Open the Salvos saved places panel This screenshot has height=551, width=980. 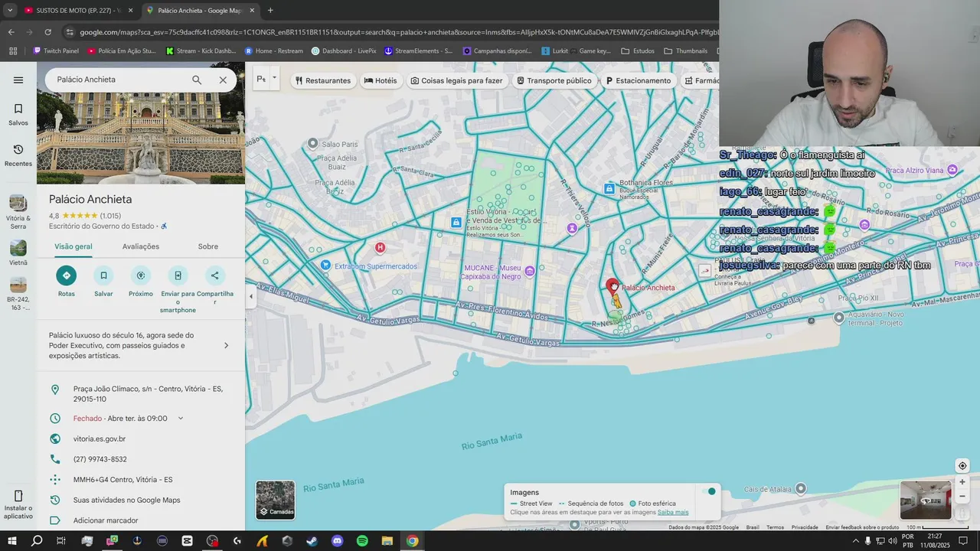18,114
